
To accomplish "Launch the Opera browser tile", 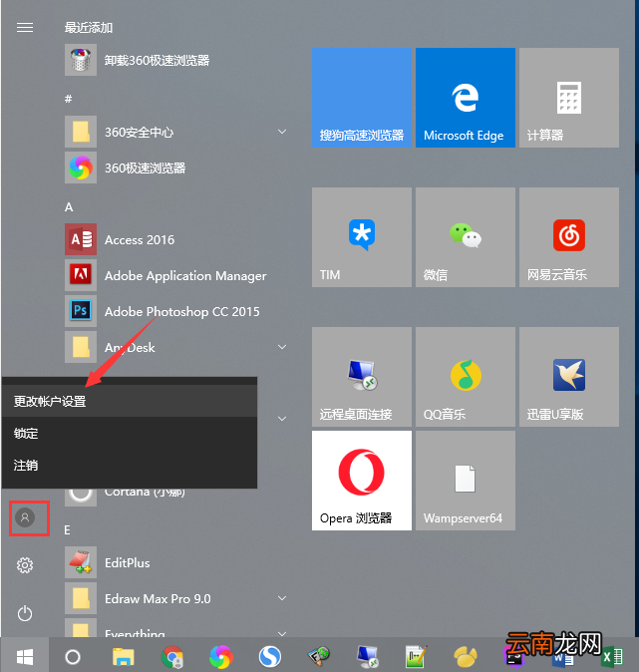I will tap(362, 481).
